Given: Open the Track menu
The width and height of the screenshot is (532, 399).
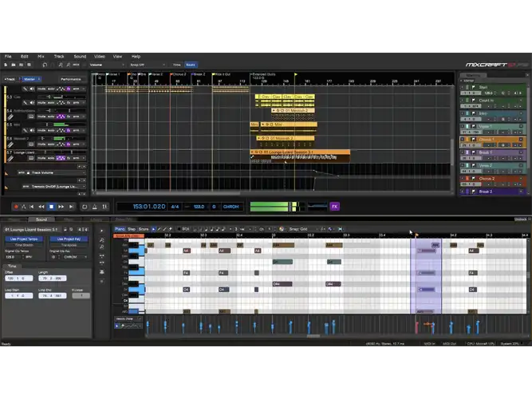Looking at the screenshot, I should pyautogui.click(x=59, y=57).
